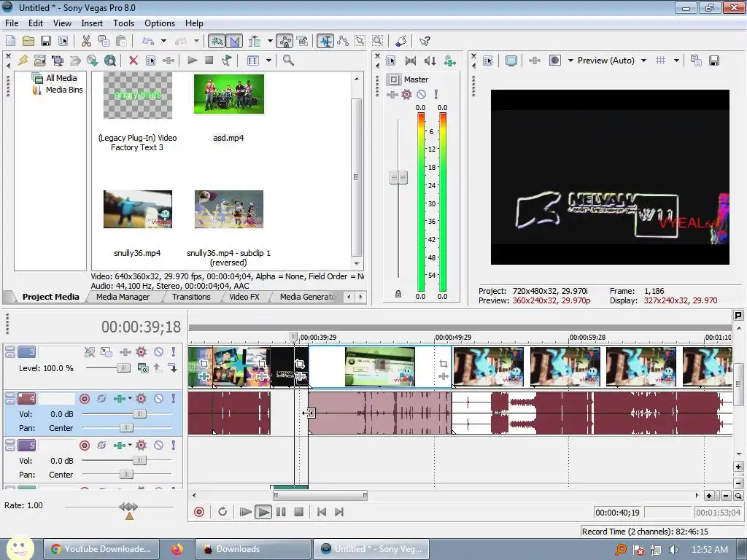Viewport: 747px width, 560px height.
Task: Open the Insert menu
Action: click(x=92, y=23)
